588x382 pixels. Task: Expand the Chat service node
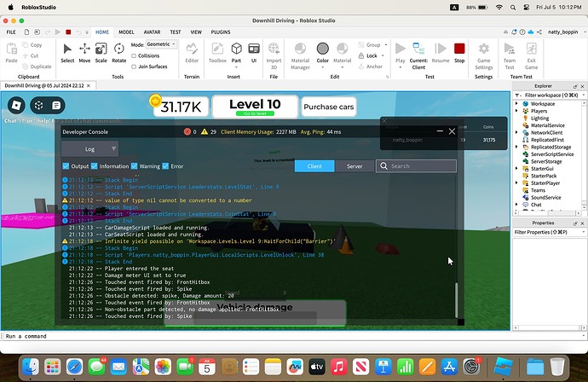(516, 205)
